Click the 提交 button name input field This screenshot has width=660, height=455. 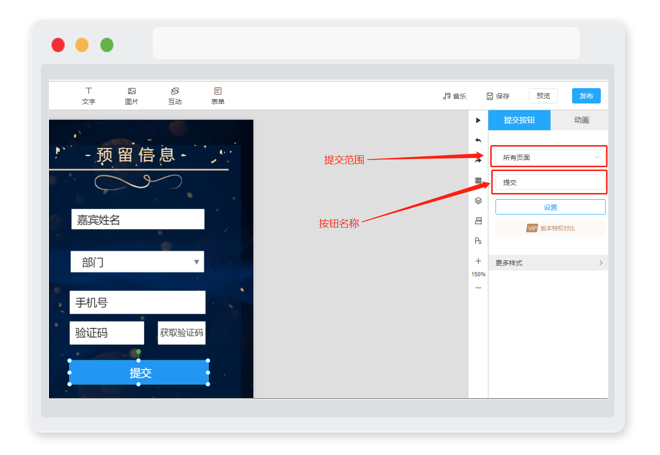point(549,182)
